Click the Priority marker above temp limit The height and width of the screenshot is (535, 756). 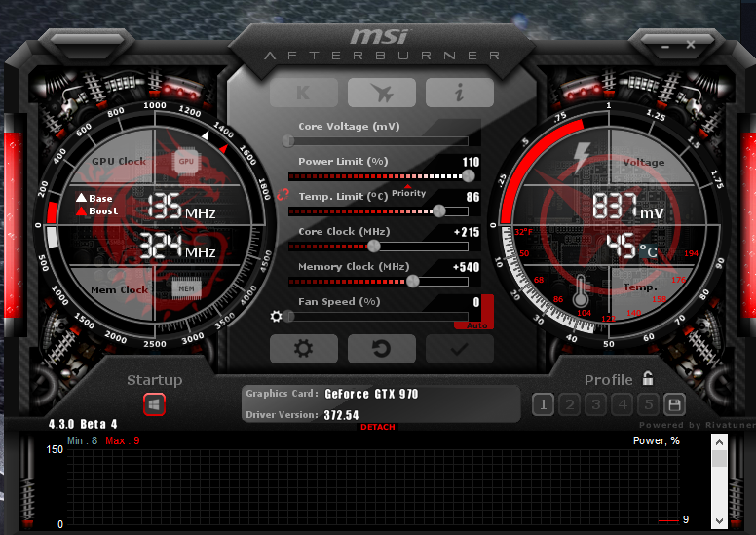408,192
